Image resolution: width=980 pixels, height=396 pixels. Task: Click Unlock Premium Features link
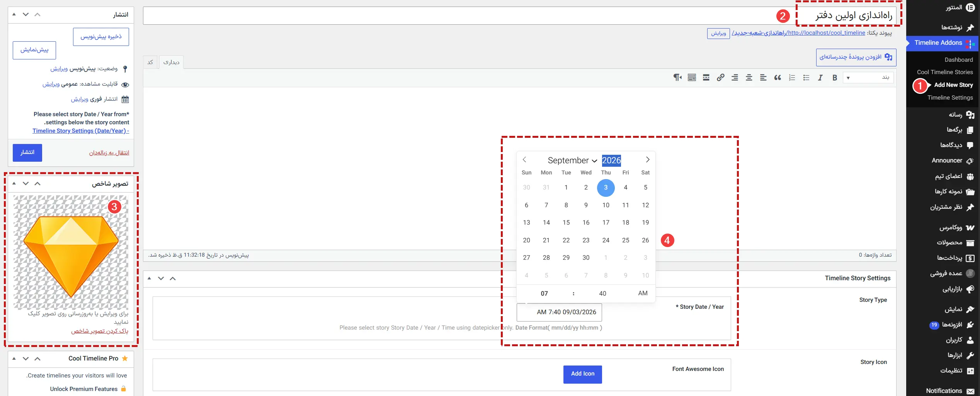click(84, 389)
